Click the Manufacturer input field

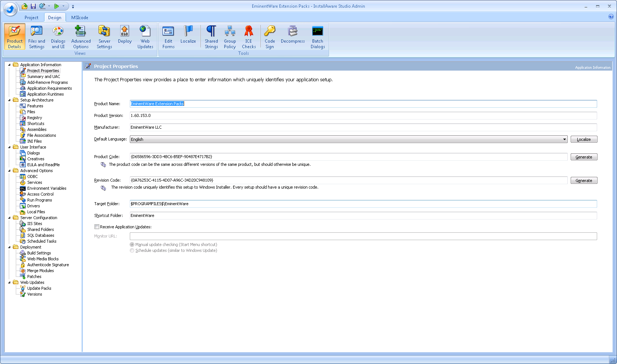pyautogui.click(x=363, y=127)
